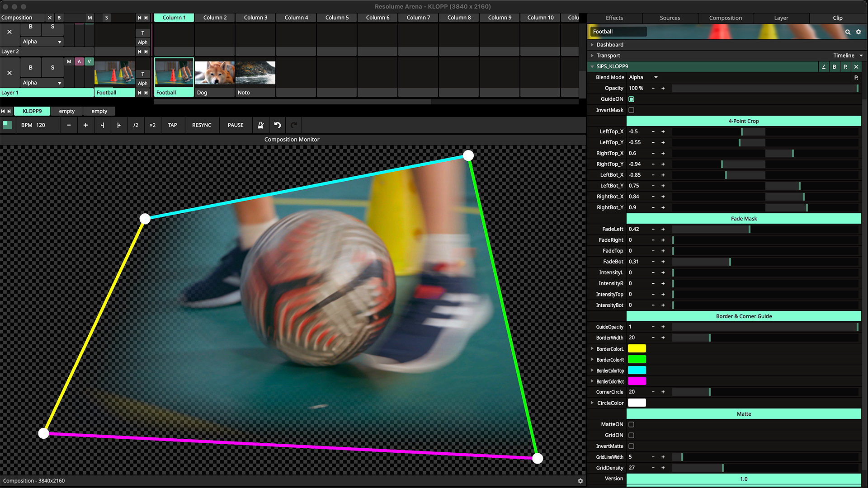Image resolution: width=868 pixels, height=488 pixels.
Task: Decrease BPM with the minus button
Action: [69, 125]
